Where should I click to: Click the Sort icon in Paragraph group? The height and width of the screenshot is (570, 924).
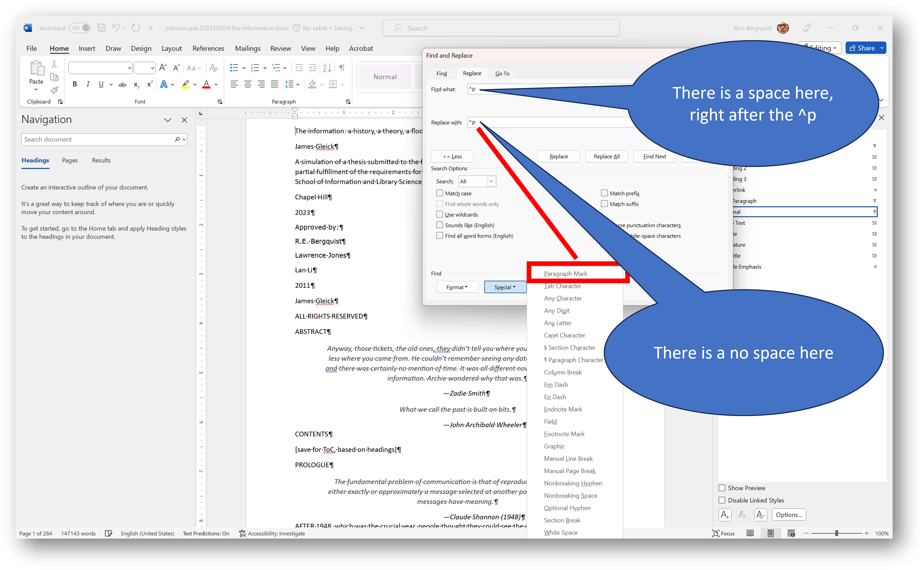click(327, 68)
